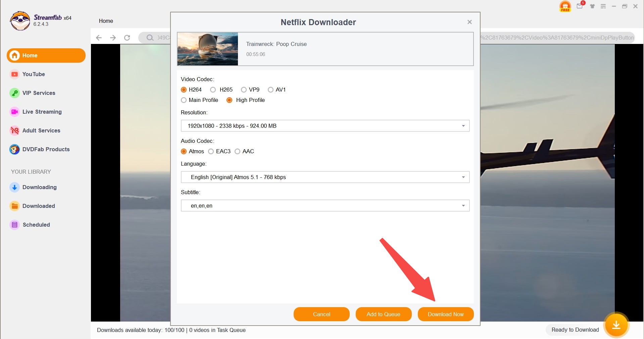Image resolution: width=644 pixels, height=339 pixels.
Task: Open YouTube in the sidebar
Action: click(x=34, y=74)
